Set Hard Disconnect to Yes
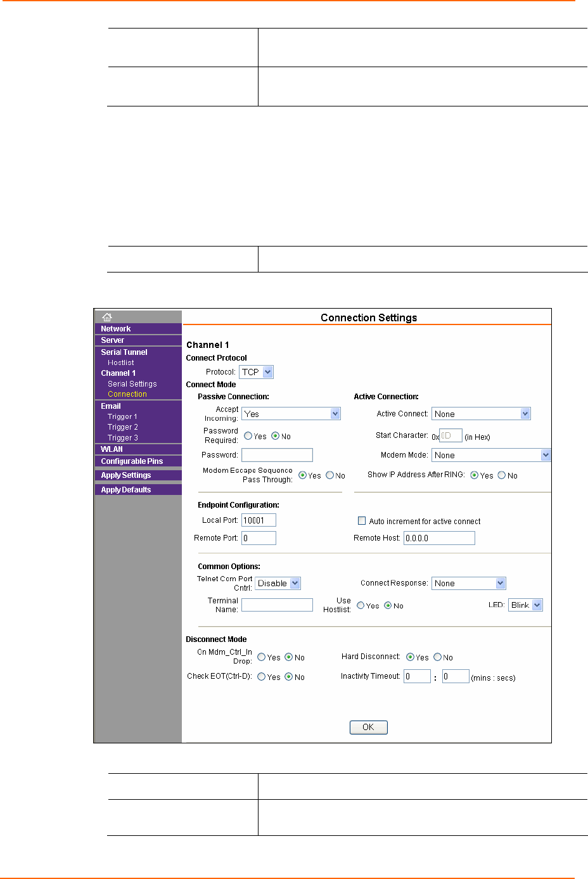This screenshot has width=588, height=879. pos(410,657)
